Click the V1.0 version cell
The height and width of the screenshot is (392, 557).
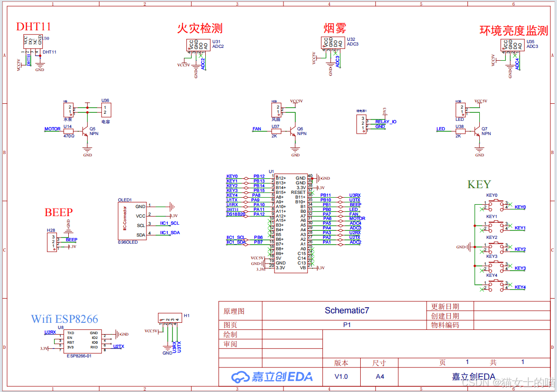pos(341,376)
